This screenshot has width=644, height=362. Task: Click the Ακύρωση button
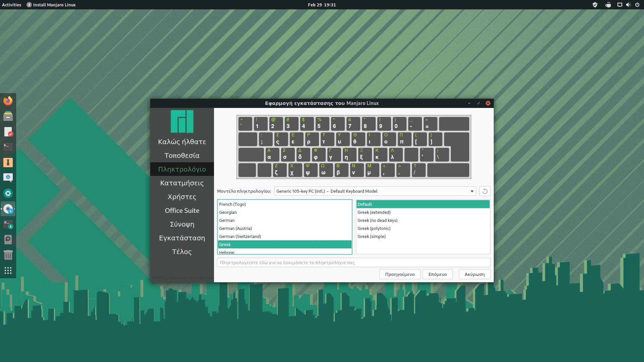click(x=474, y=274)
